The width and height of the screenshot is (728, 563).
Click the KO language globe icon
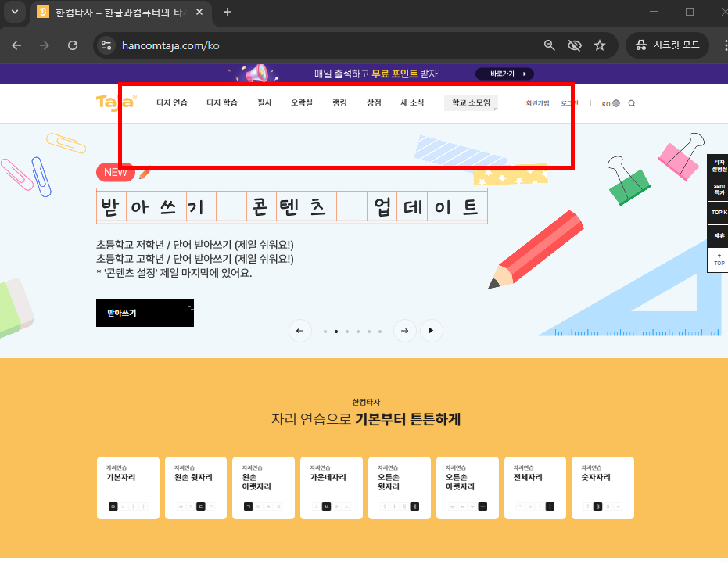(x=615, y=102)
